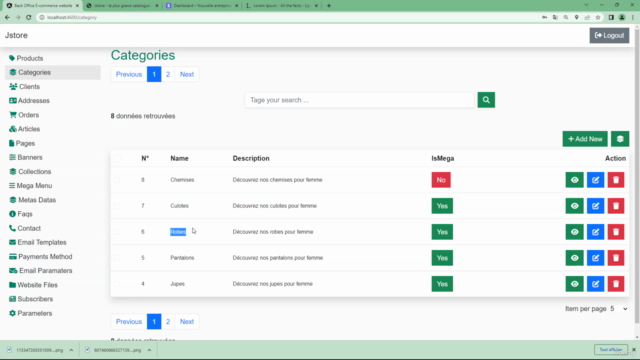The width and height of the screenshot is (640, 360).
Task: Switch to the Lorem Ipsum browser tab
Action: 282,6
